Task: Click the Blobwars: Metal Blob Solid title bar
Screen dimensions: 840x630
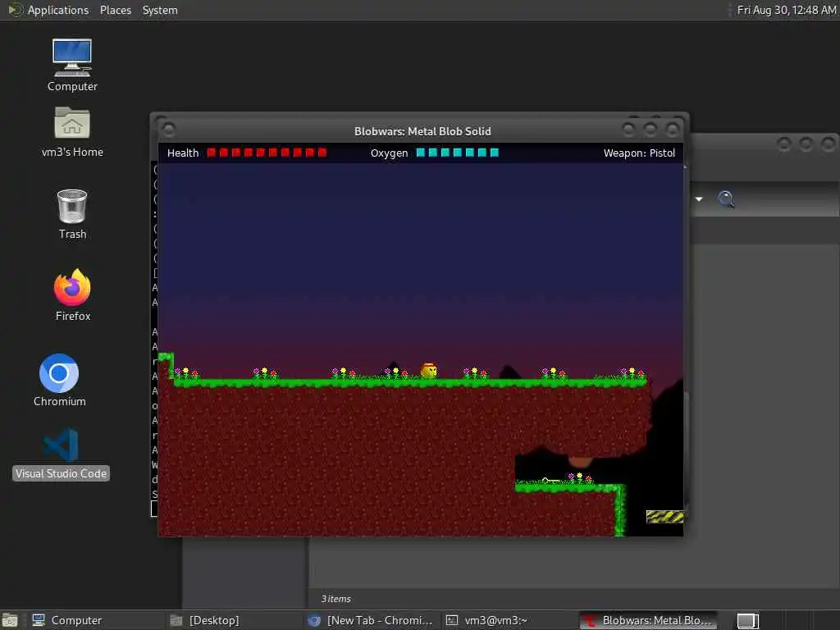Action: point(422,131)
